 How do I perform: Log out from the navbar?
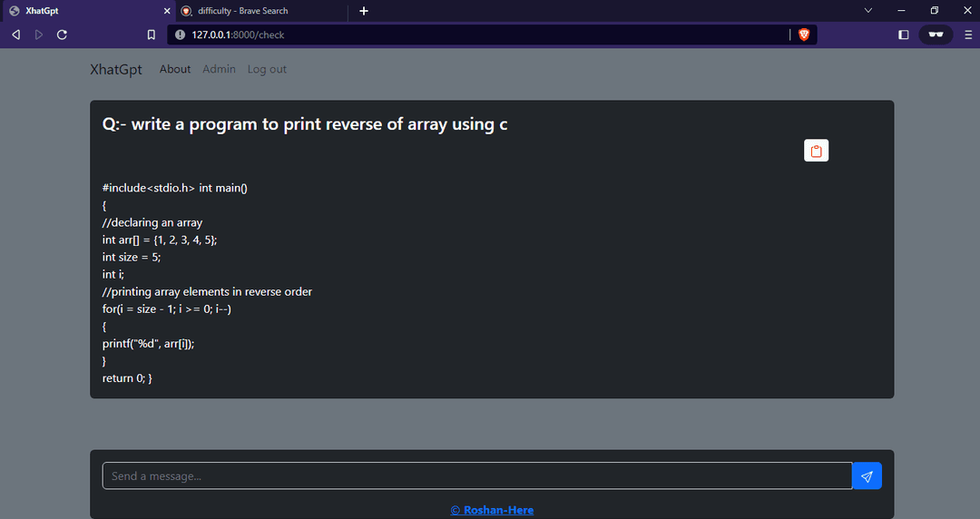point(267,69)
